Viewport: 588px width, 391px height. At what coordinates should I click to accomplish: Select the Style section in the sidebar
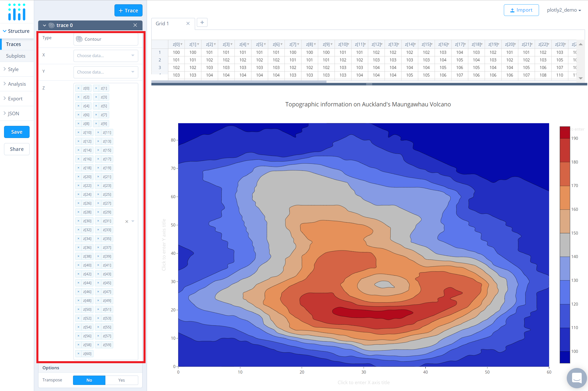[13, 69]
